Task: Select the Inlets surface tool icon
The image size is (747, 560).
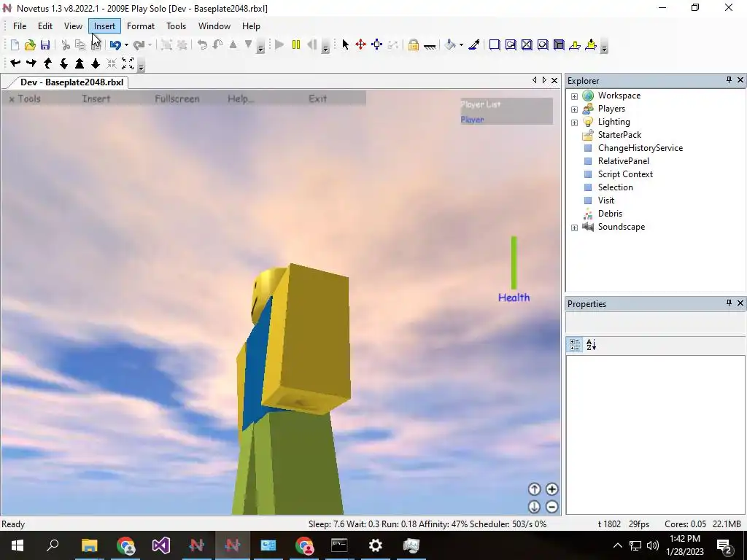Action: [x=543, y=44]
